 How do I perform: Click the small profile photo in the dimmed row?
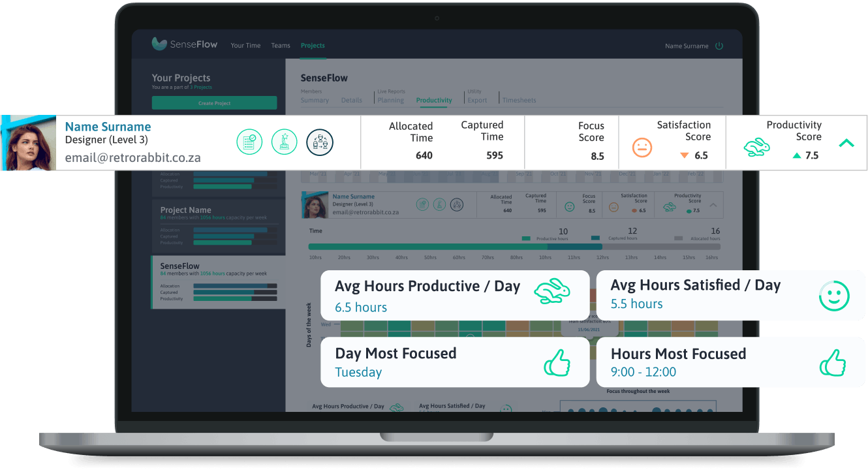[315, 205]
